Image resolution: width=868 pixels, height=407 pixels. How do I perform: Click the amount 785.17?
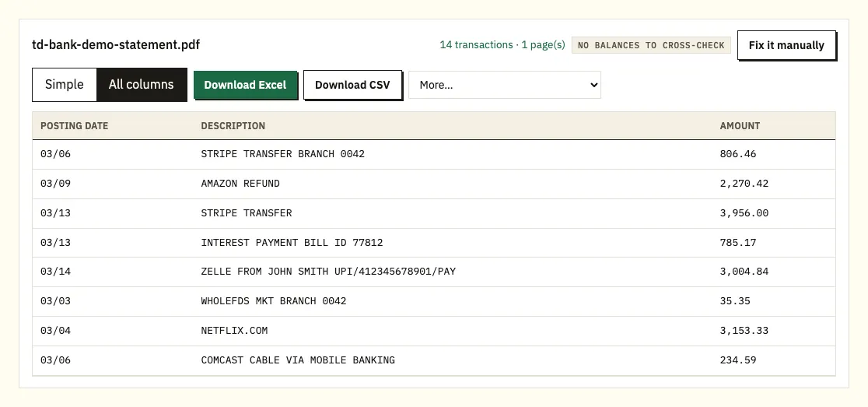738,243
